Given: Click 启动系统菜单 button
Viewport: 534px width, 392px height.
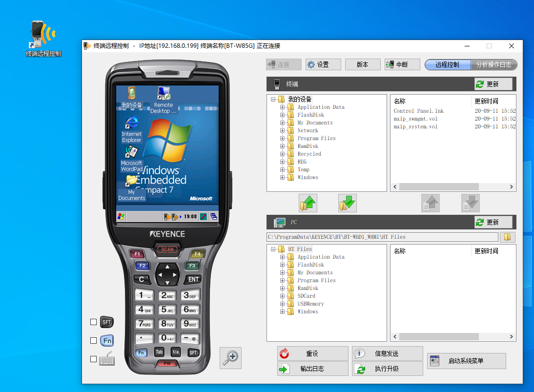Looking at the screenshot, I should pos(467,361).
